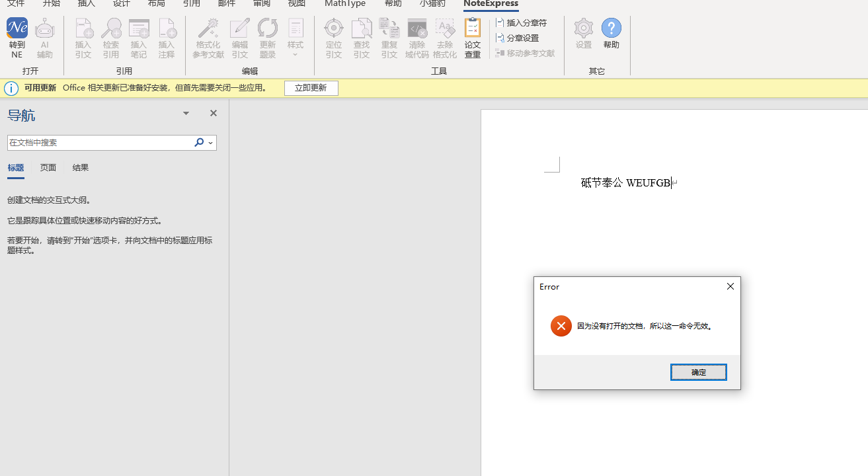Select the 标题 navigation tab
The width and height of the screenshot is (868, 476).
(x=16, y=168)
